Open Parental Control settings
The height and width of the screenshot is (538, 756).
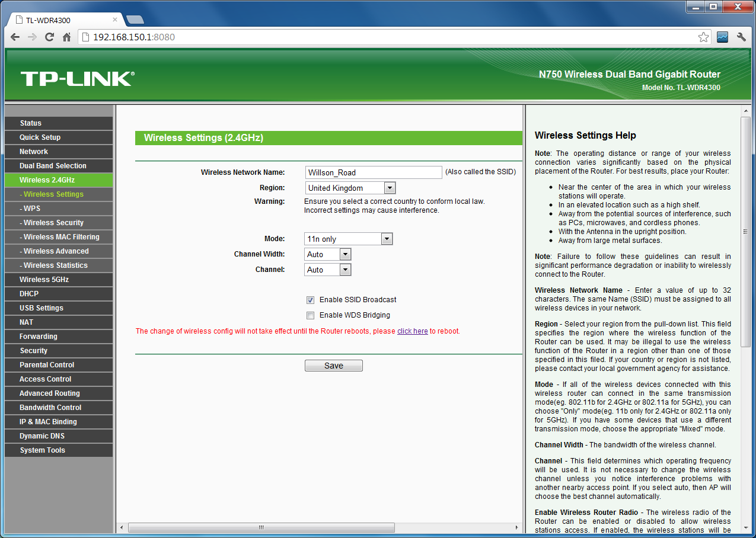58,365
